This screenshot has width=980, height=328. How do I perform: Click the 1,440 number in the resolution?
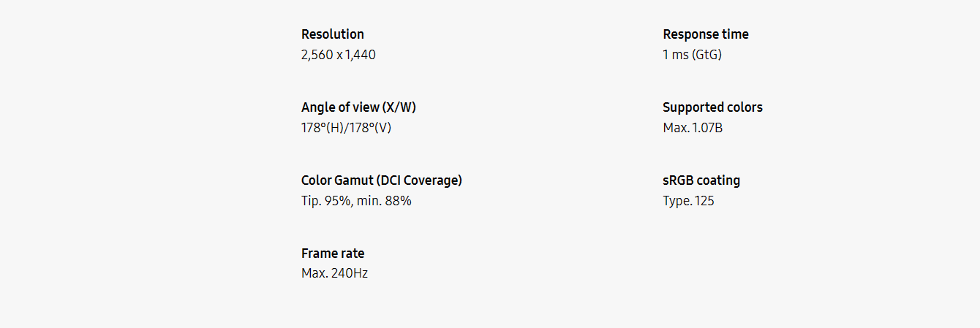(361, 55)
